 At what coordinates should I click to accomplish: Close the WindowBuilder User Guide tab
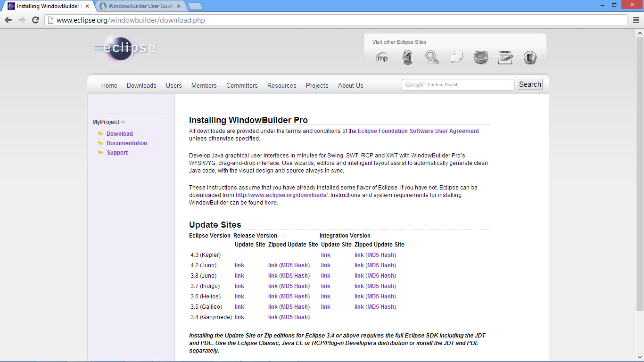pyautogui.click(x=179, y=6)
